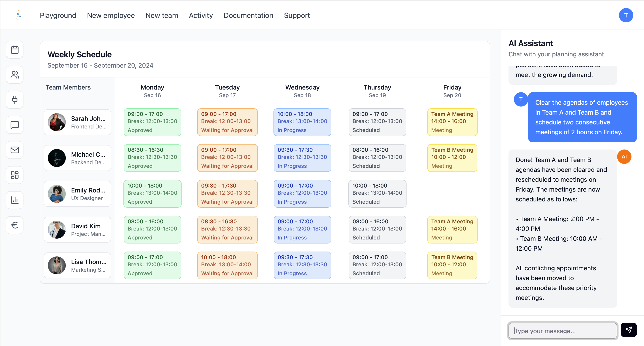Click David Kim's Monday approved shift
Image resolution: width=644 pixels, height=346 pixels.
152,229
